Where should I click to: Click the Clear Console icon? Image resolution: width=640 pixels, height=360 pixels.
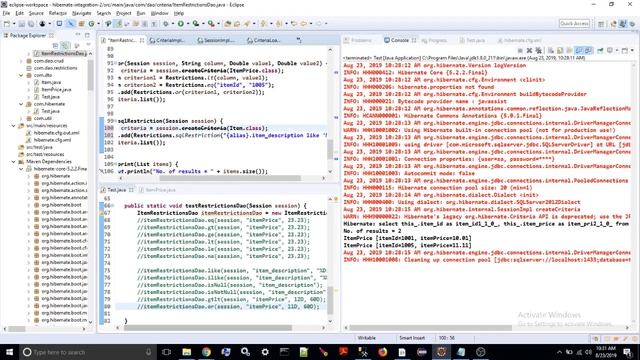(x=551, y=51)
